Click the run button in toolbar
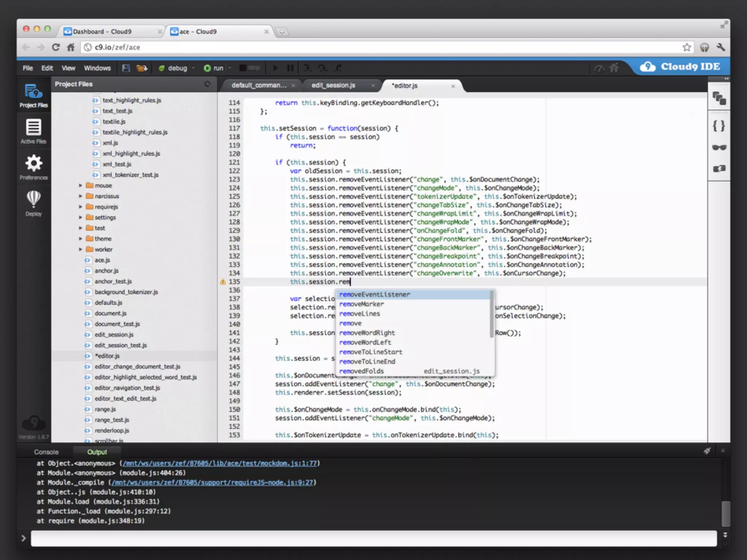This screenshot has width=747, height=560. (x=214, y=68)
